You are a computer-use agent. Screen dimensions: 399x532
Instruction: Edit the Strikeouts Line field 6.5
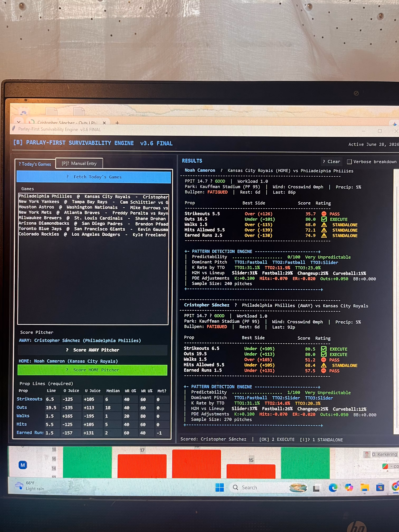pos(52,399)
